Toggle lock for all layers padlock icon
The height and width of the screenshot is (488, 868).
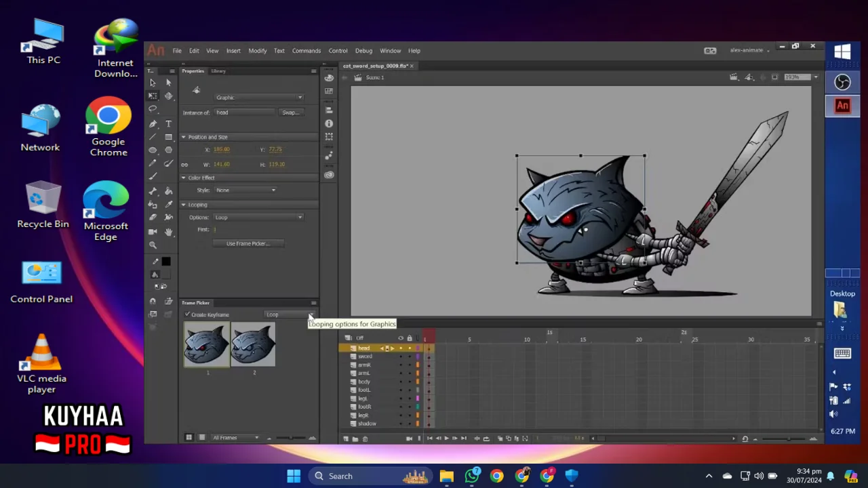[410, 338]
